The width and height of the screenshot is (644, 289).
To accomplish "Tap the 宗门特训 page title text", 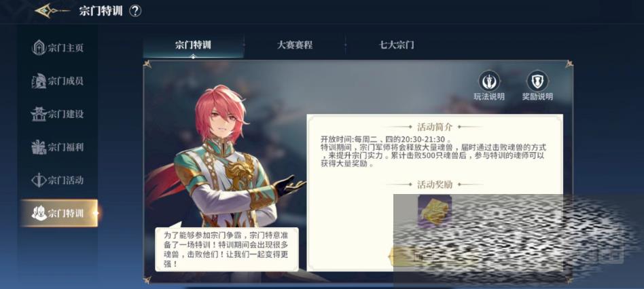I will tap(101, 11).
